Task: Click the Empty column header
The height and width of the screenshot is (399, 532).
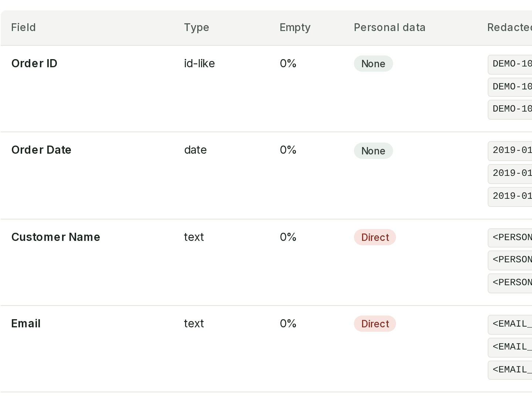Action: tap(295, 27)
